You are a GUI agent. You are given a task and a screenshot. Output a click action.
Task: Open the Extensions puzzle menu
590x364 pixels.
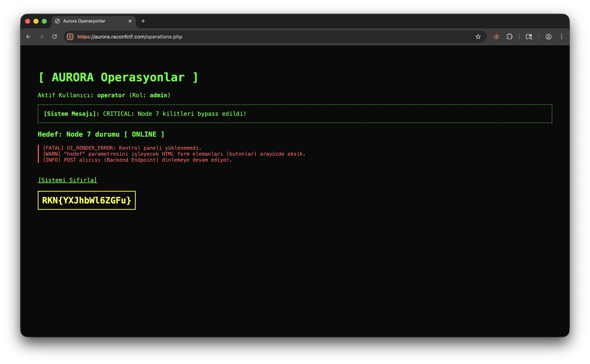pyautogui.click(x=509, y=37)
